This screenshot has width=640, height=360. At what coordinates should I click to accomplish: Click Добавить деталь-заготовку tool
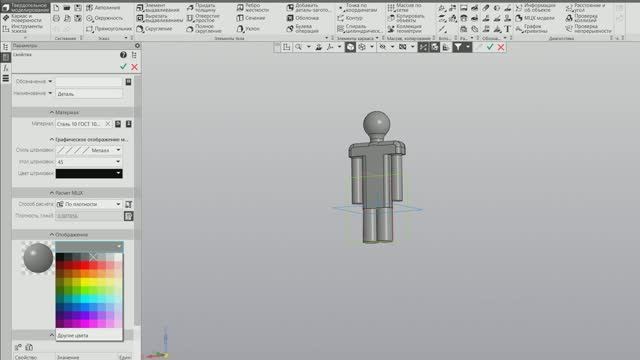point(309,8)
